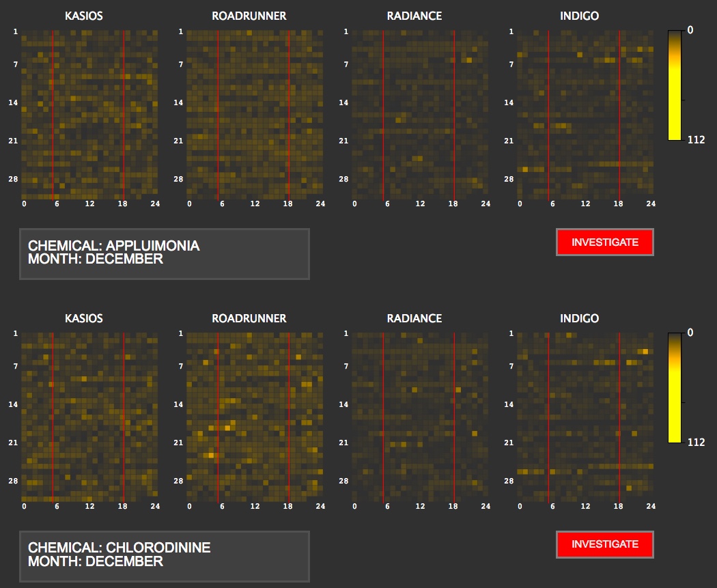Click the Kasios heatmap for Chlorodinine
The image size is (717, 588).
point(89,417)
